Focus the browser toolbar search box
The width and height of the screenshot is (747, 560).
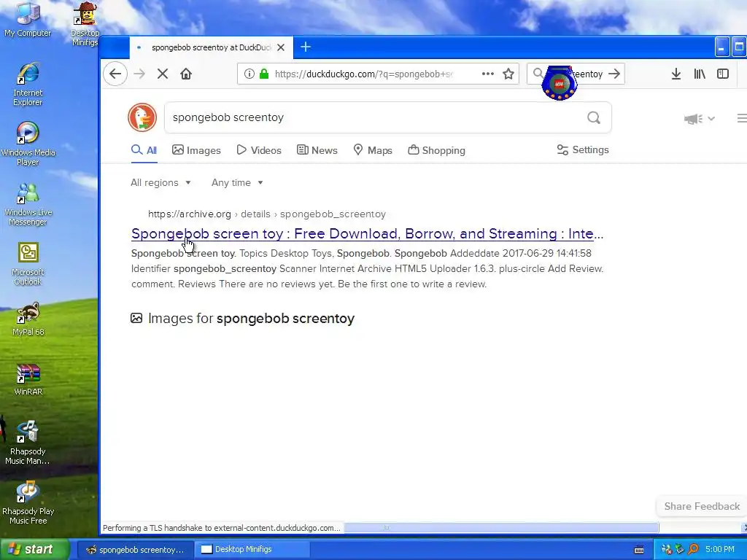[x=576, y=74]
